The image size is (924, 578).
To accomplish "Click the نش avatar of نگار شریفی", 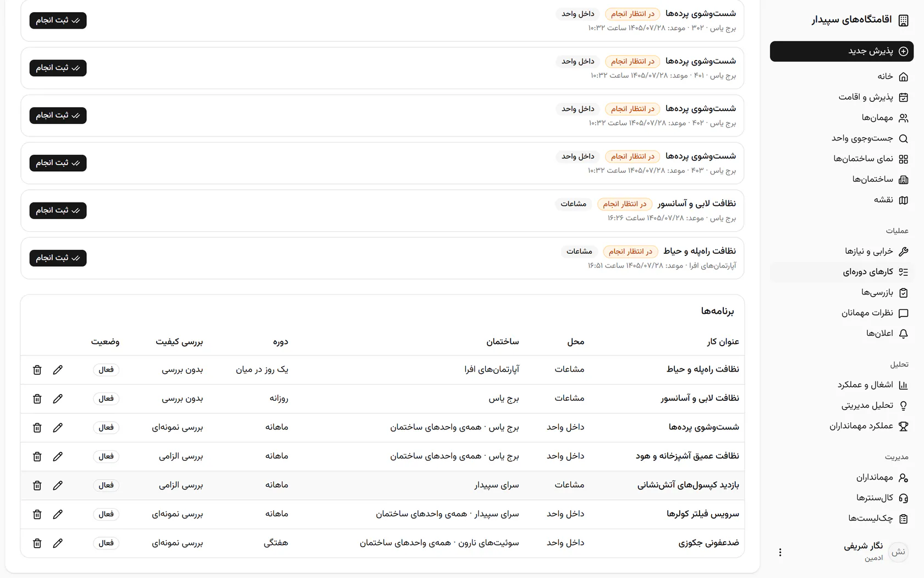I will (x=898, y=552).
